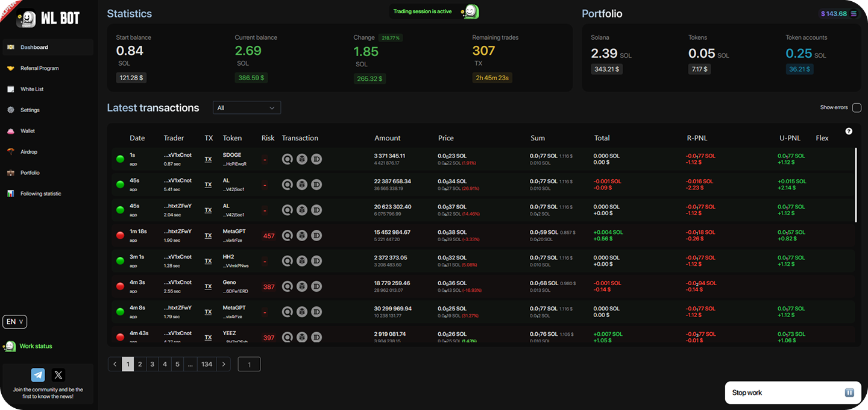Viewport: 868px width, 410px height.
Task: Open the White List menu item
Action: coord(32,89)
